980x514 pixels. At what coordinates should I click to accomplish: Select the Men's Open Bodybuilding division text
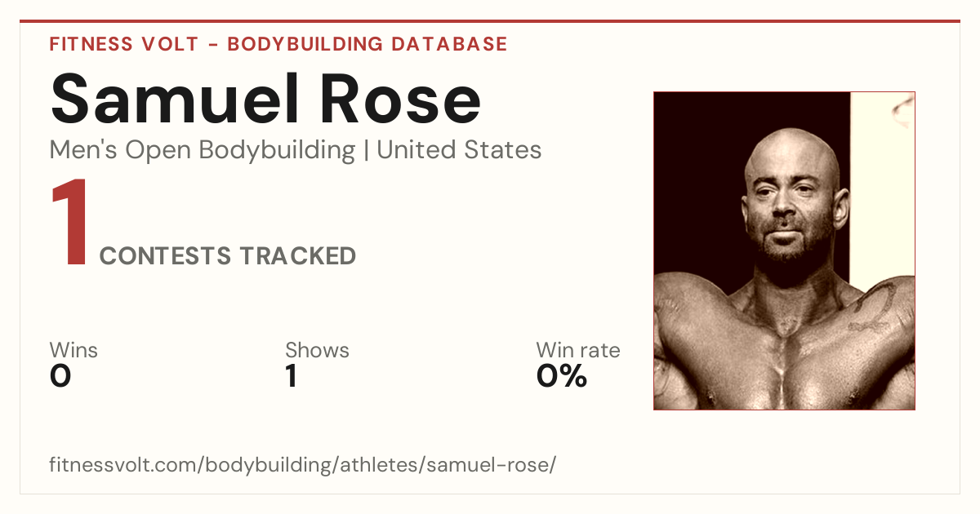(x=203, y=150)
